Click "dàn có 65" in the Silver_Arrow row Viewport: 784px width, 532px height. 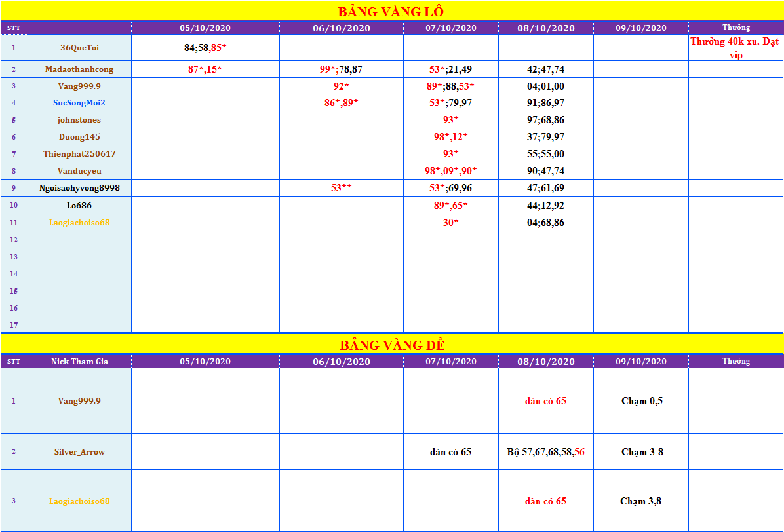(451, 452)
